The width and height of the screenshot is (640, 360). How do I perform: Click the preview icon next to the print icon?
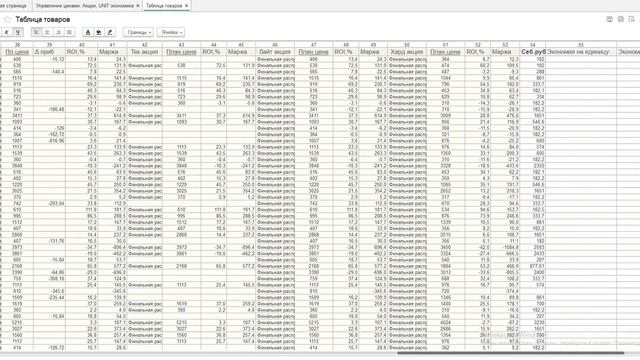631,19
